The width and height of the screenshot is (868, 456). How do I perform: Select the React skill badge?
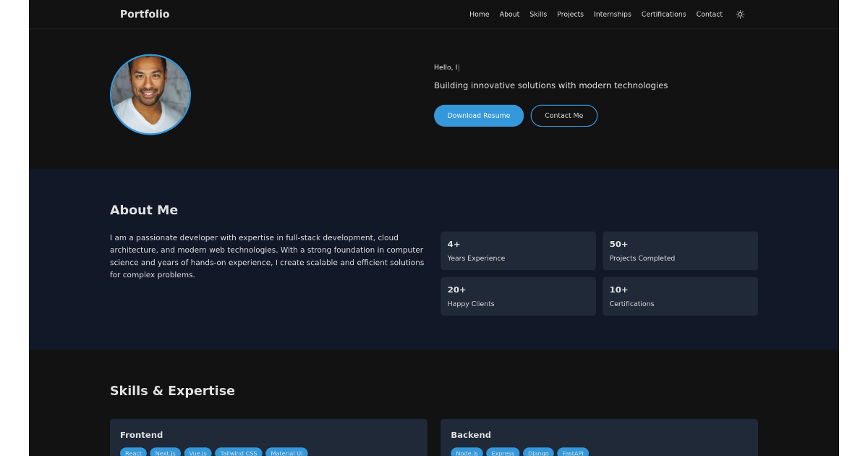click(132, 452)
